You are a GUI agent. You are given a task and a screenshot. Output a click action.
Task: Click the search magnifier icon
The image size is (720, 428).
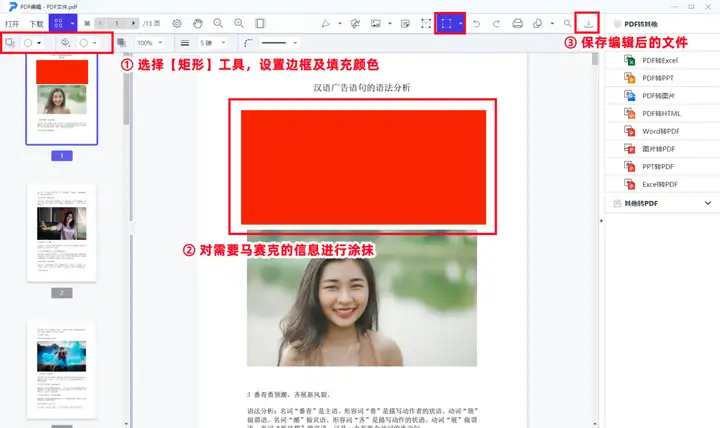point(568,23)
